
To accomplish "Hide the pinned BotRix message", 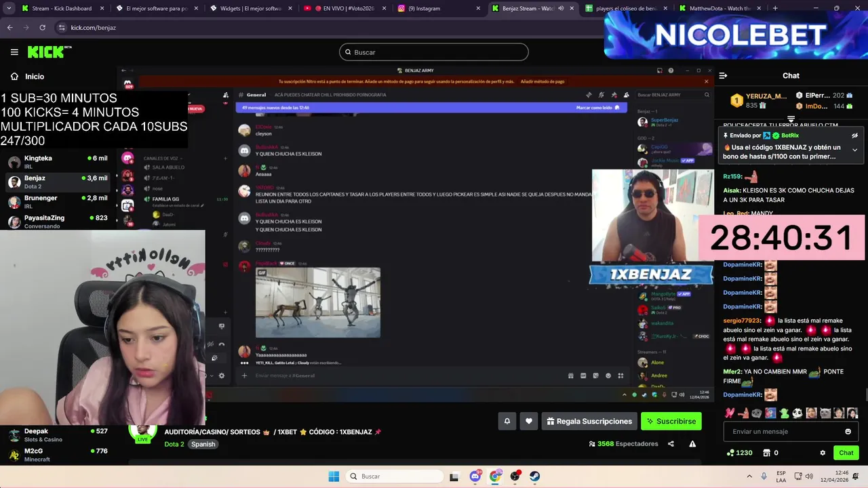I will tap(855, 136).
